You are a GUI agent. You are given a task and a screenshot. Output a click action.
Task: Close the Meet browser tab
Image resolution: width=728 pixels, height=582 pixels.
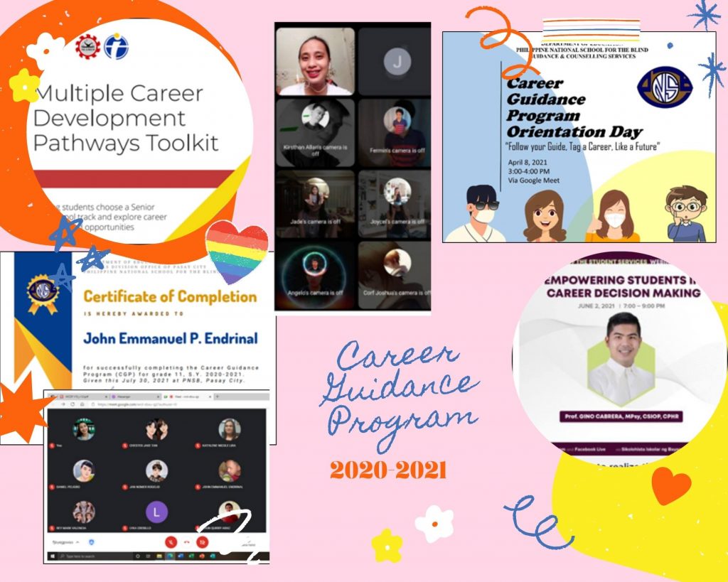coord(210,397)
